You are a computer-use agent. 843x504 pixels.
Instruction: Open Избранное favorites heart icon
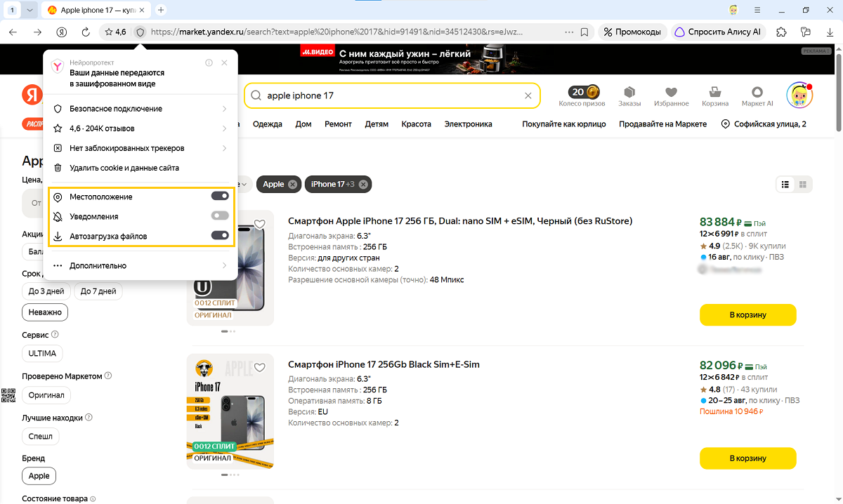click(671, 96)
